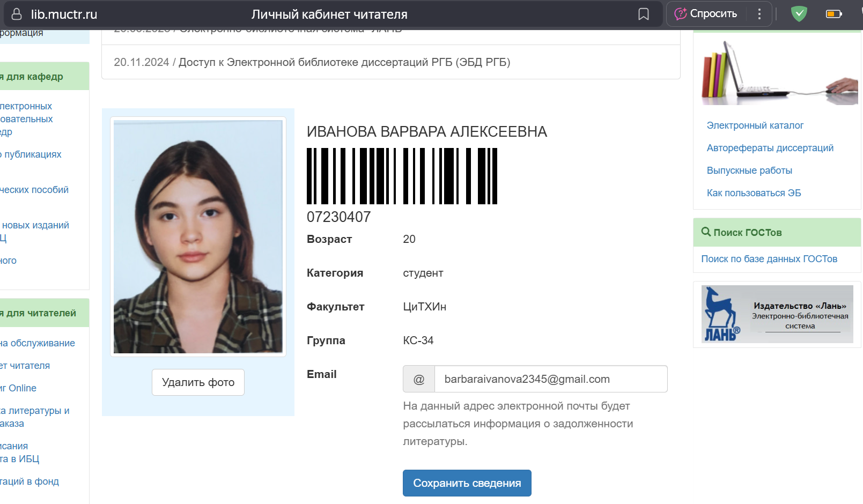Click the reader profile photo
Viewport: 863px width, 504px height.
point(198,236)
